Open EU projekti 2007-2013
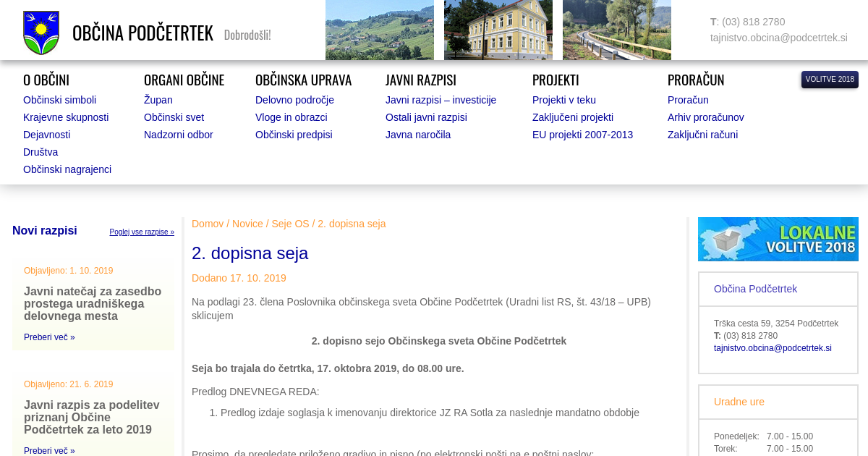Viewport: 868px width, 456px height. point(582,135)
